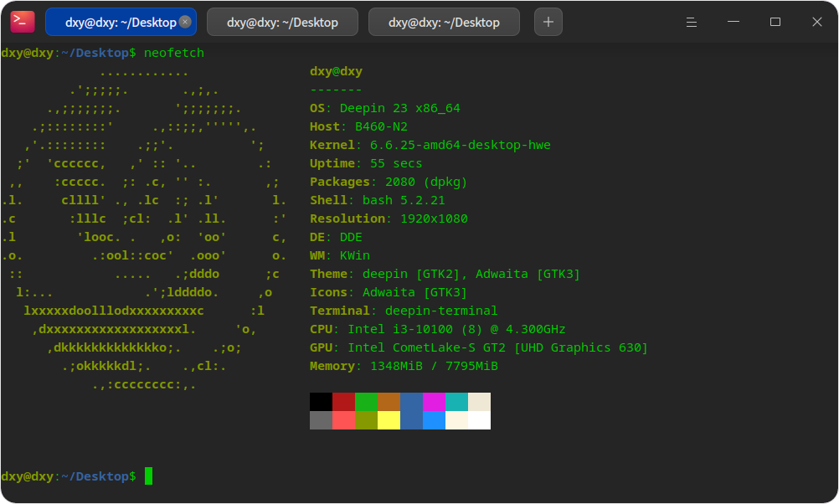
Task: Select the highlighted blue dxy@dxy: ~/Desktop tab
Action: tap(121, 22)
